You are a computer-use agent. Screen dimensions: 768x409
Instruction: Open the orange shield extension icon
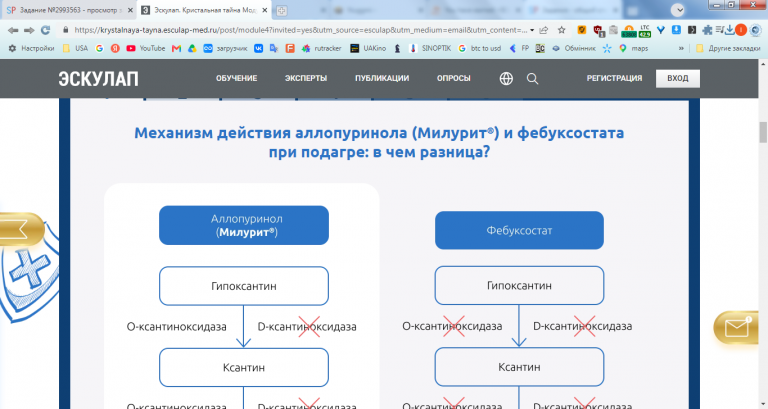point(581,30)
